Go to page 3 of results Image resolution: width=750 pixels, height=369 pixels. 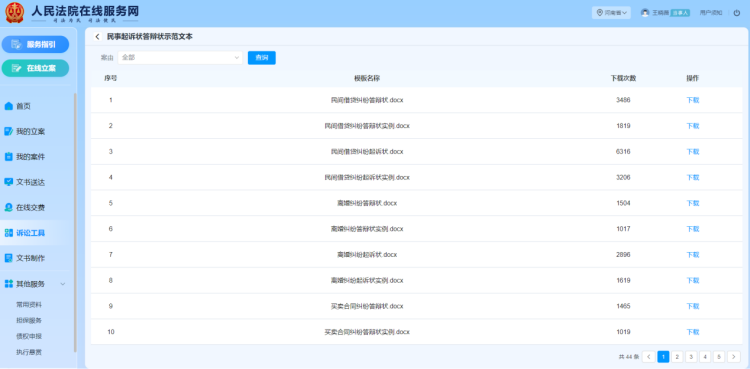[691, 357]
